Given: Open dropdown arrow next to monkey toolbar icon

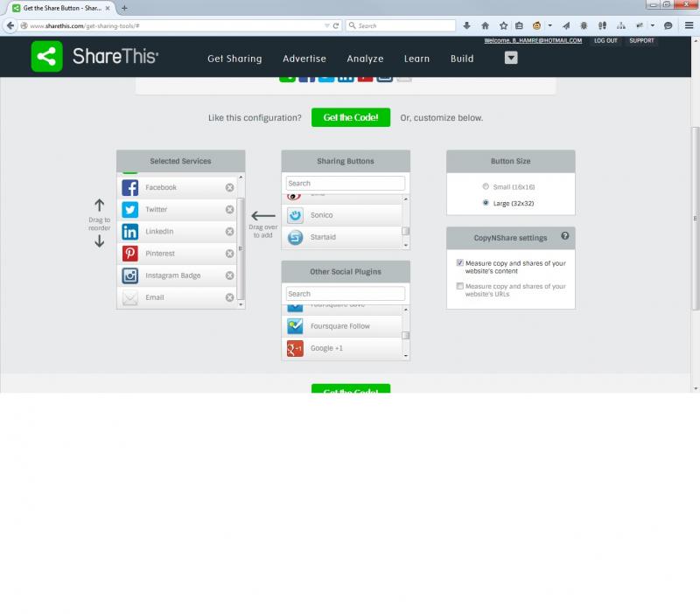Looking at the screenshot, I should click(550, 25).
